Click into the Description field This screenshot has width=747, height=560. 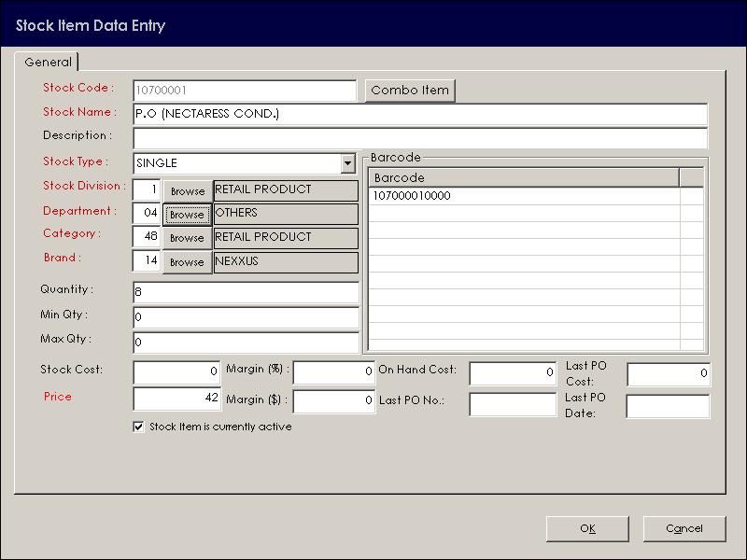pos(420,138)
